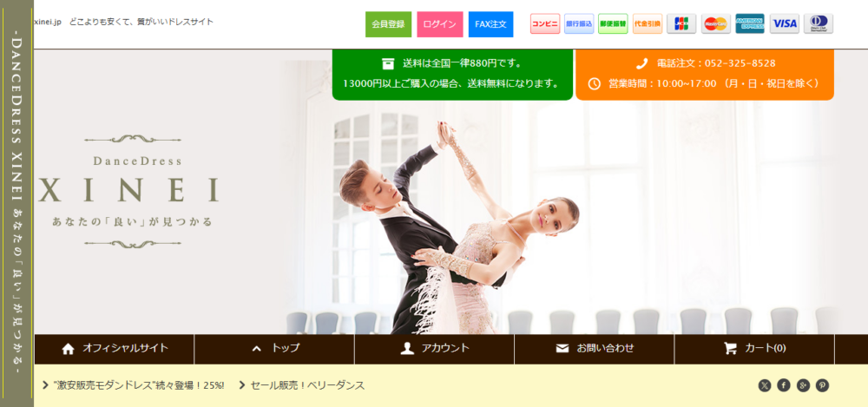Click the MasterCard logo
The image size is (868, 407).
pos(716,23)
